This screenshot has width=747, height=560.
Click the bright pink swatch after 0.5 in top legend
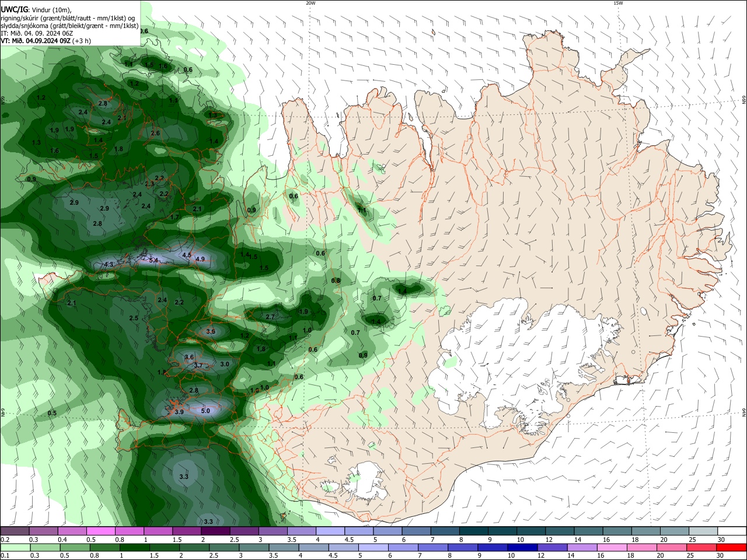pyautogui.click(x=100, y=531)
